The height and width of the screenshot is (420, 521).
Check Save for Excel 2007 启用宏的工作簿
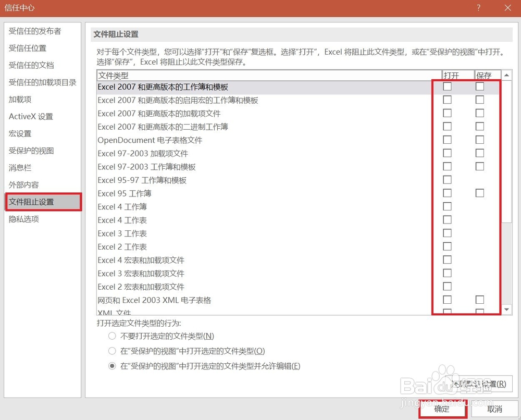tap(479, 100)
